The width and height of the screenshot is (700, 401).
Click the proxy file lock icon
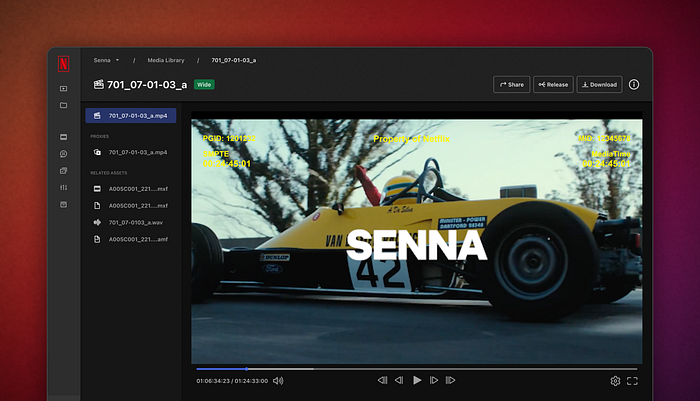point(97,152)
